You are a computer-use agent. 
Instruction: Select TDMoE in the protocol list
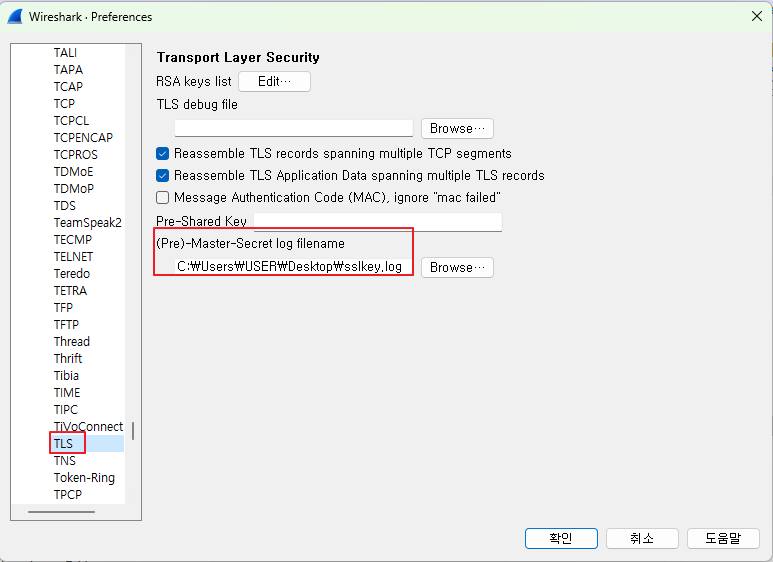(x=73, y=172)
